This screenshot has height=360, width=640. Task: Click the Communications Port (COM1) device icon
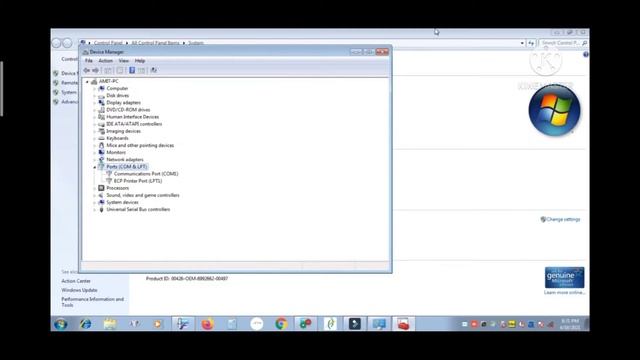(109, 174)
